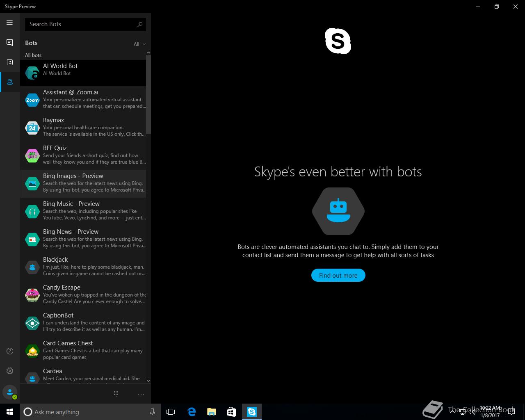Open the Action Center notifications icon

511,412
